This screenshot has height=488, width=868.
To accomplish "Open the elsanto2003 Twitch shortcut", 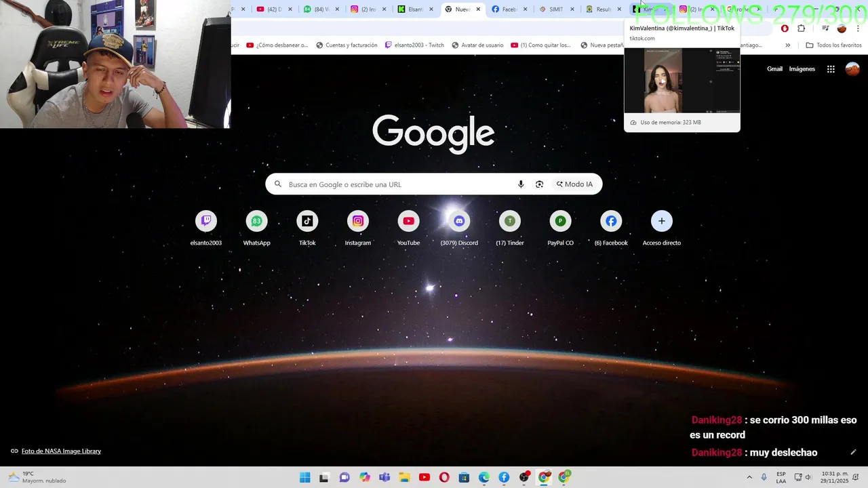I will [206, 228].
